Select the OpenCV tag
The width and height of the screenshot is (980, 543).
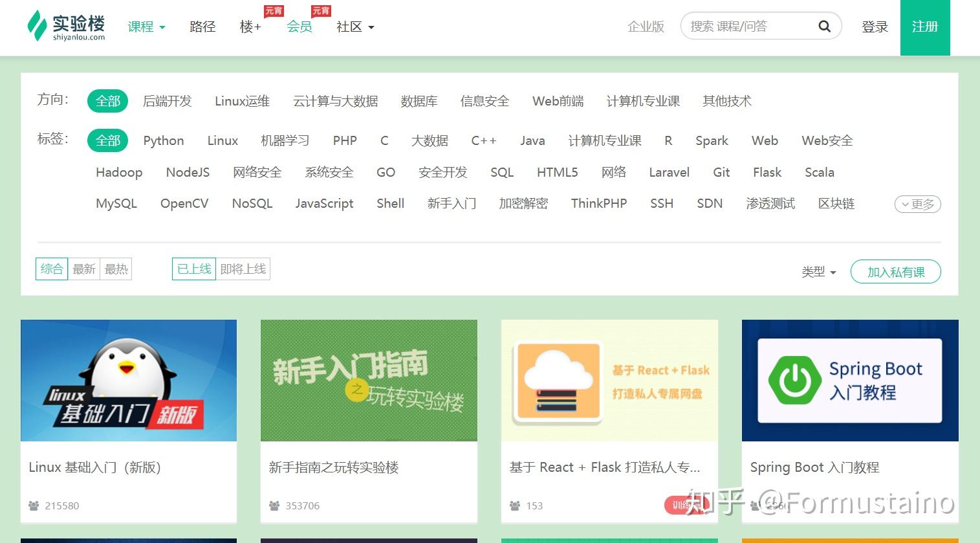click(x=184, y=203)
